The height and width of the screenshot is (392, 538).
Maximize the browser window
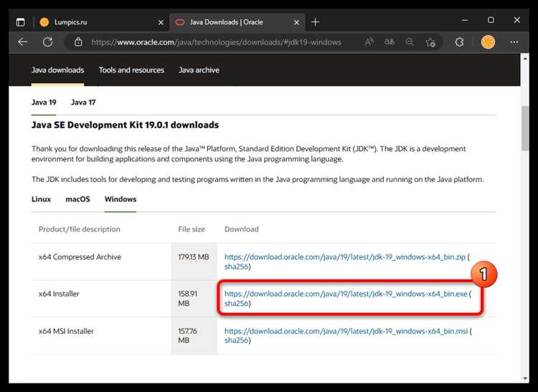click(491, 20)
